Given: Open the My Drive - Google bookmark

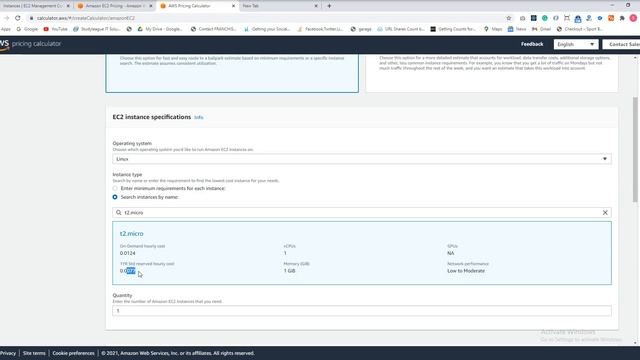Looking at the screenshot, I should (160, 29).
